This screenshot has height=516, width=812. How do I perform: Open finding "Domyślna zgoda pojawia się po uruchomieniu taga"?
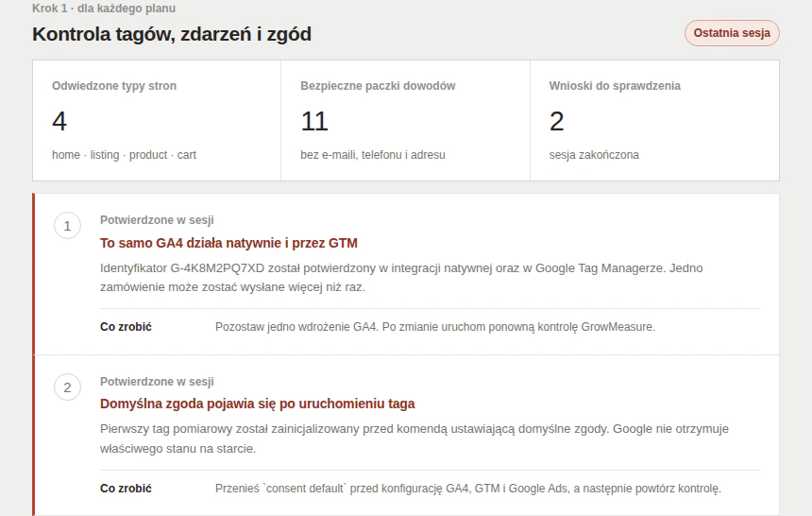point(258,404)
